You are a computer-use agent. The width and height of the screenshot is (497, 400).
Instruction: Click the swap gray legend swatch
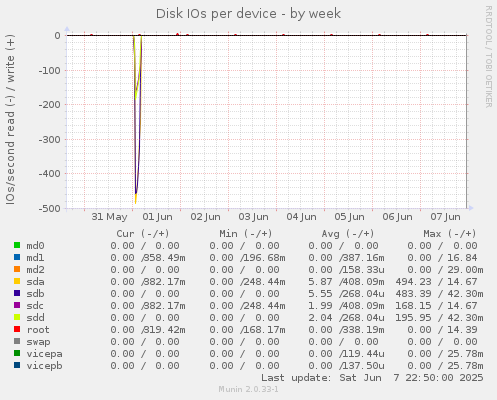point(17,341)
